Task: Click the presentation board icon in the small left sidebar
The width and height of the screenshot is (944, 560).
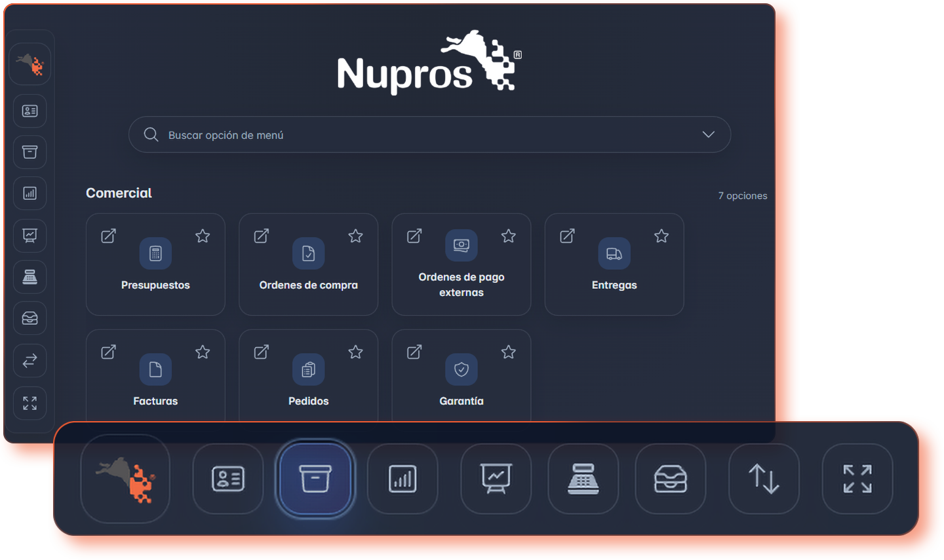Action: [x=30, y=235]
